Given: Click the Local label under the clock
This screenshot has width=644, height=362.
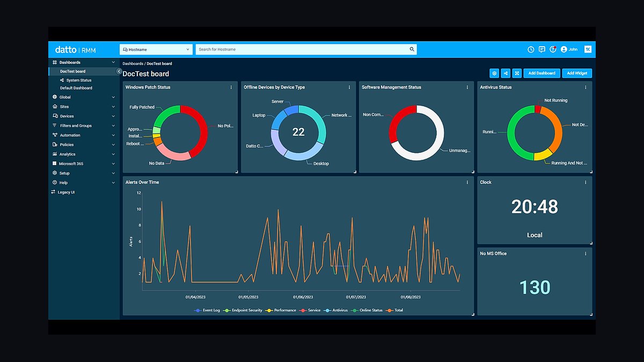Looking at the screenshot, I should coord(535,235).
